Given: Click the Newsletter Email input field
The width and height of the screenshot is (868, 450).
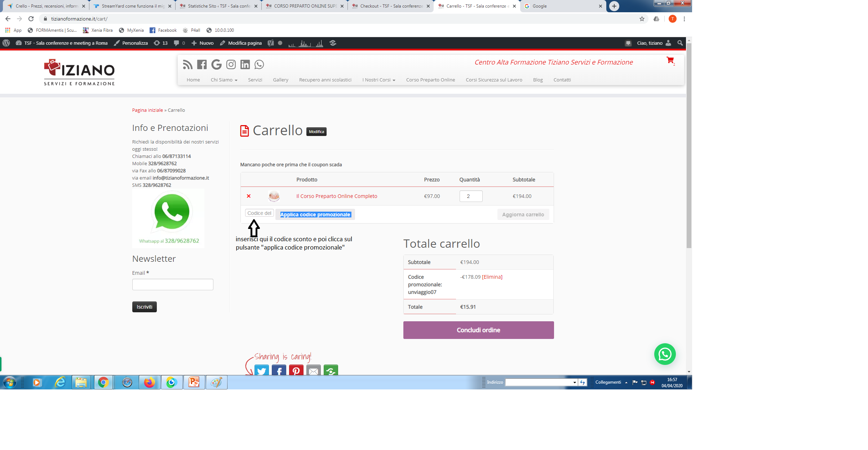Looking at the screenshot, I should point(173,284).
